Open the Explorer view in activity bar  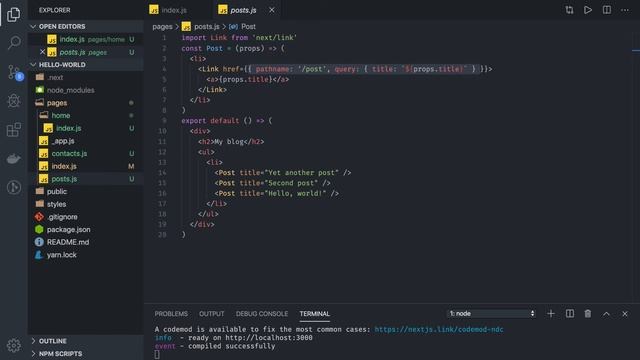13,15
